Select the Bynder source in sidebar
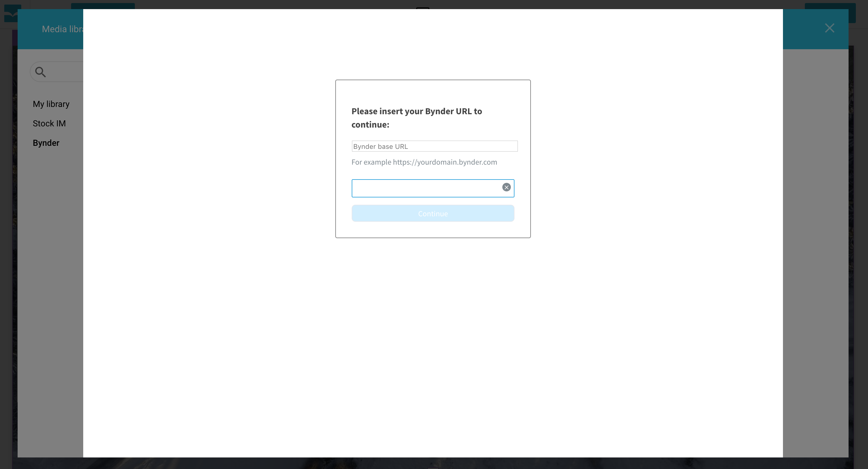Image resolution: width=868 pixels, height=469 pixels. (x=46, y=143)
